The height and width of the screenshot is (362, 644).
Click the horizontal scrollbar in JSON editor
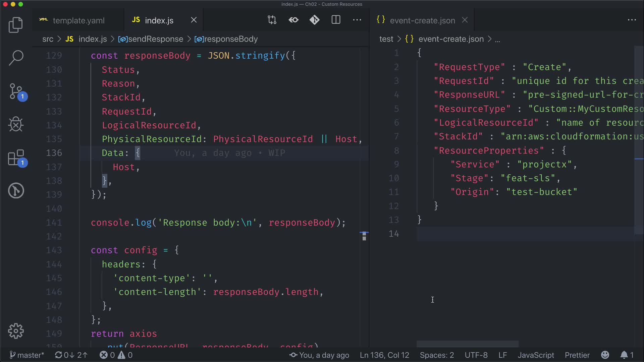(468, 344)
